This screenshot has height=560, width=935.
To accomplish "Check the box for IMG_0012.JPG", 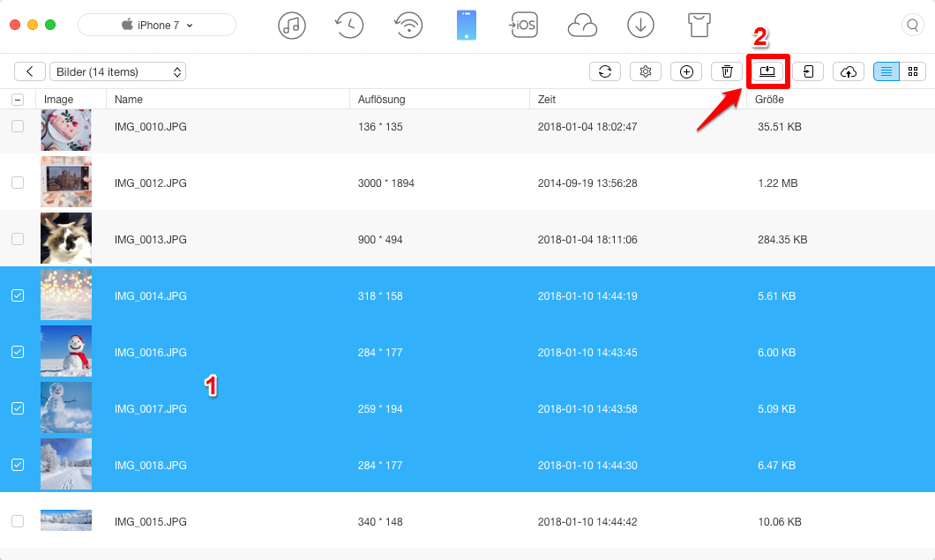I will [x=18, y=183].
